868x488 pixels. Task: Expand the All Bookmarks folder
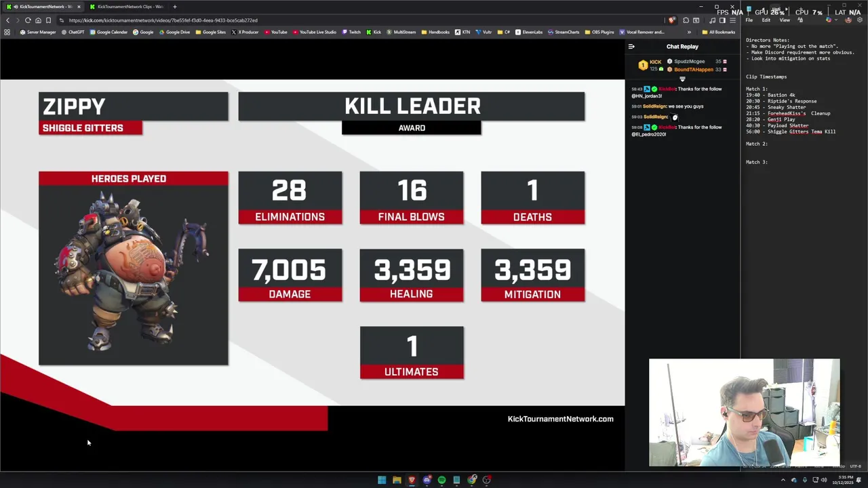(719, 32)
